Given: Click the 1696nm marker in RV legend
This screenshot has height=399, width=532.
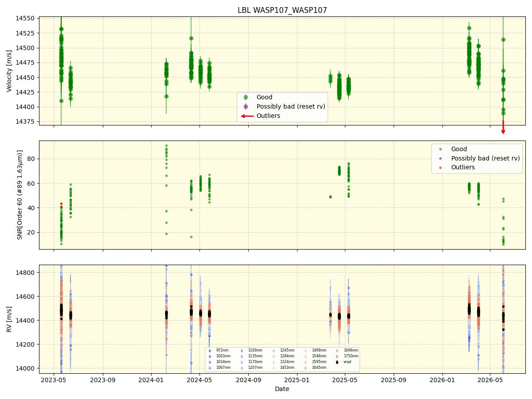Looking at the screenshot, I should click(x=337, y=351).
